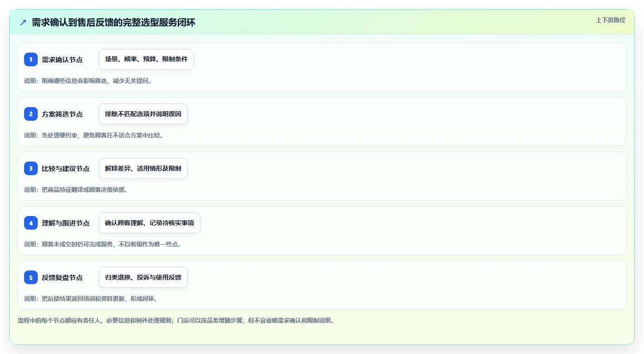The width and height of the screenshot is (644, 354).
Task: Click the 解释差异、适用情形及限制 chip
Action: (x=143, y=168)
